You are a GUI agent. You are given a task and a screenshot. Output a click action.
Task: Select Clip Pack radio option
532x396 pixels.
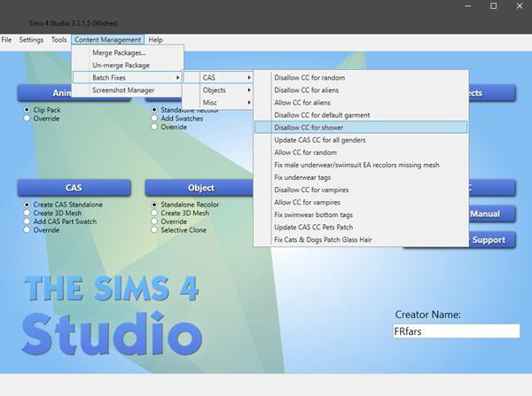(x=27, y=110)
